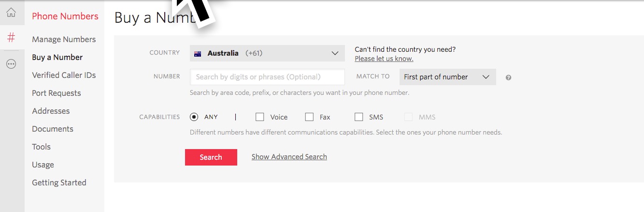Expand the Country dropdown showing Australia
This screenshot has width=644, height=212.
click(x=267, y=53)
